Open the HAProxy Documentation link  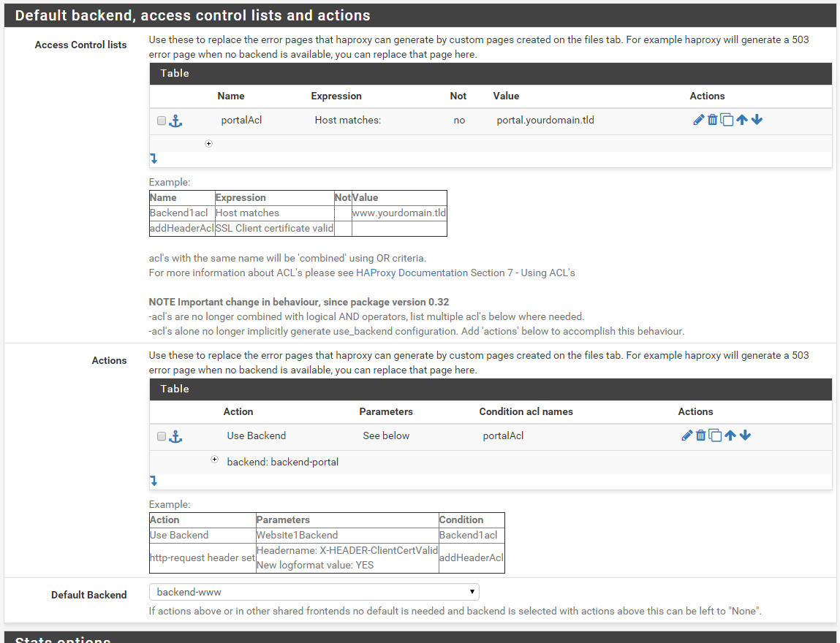tap(412, 273)
